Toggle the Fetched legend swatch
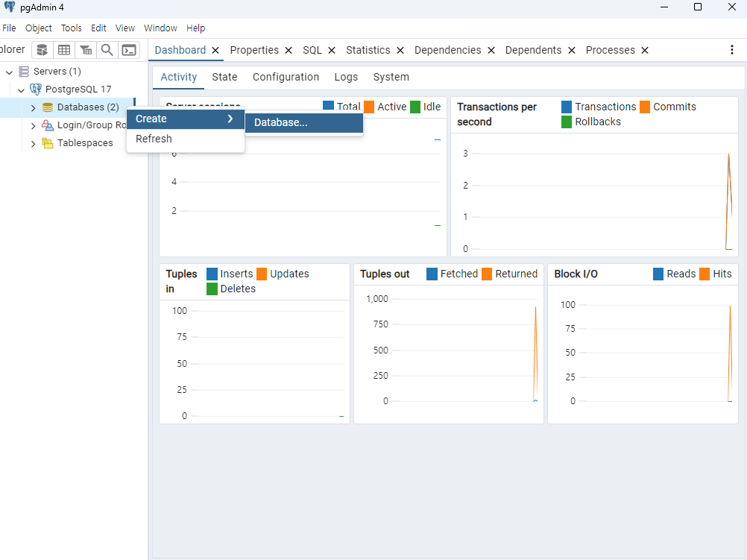 432,274
